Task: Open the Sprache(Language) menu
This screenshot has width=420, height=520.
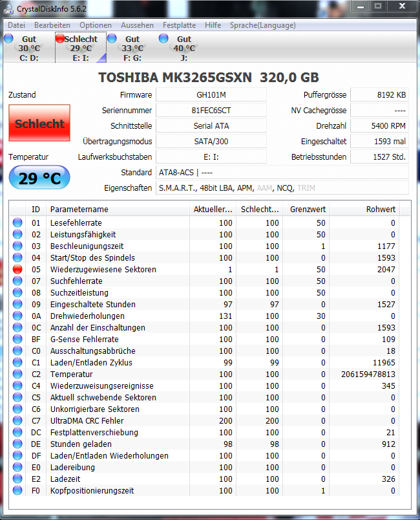Action: [x=263, y=25]
